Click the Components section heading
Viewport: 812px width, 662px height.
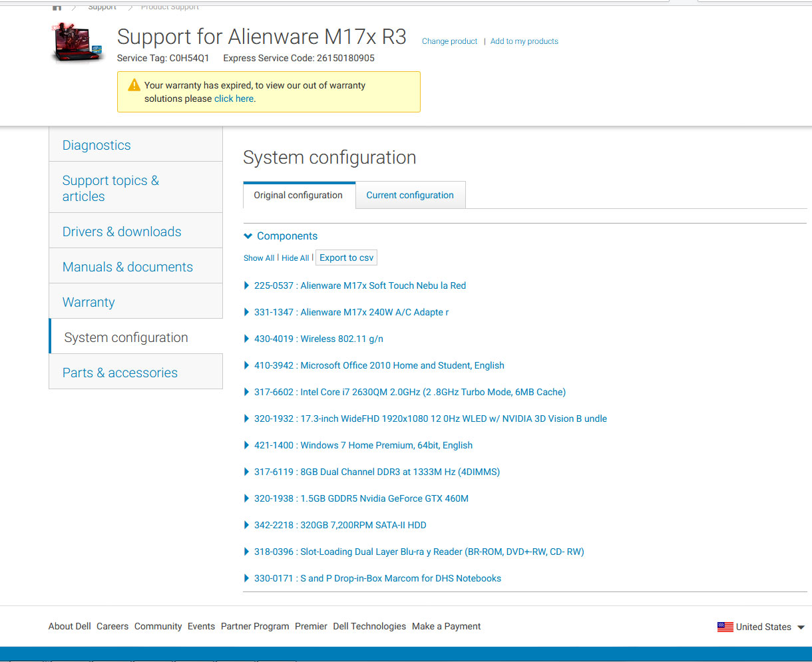click(288, 236)
